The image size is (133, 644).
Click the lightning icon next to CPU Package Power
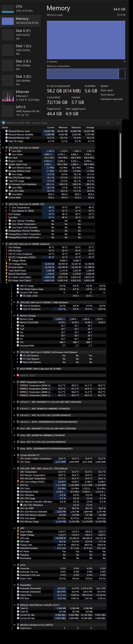[6, 264]
